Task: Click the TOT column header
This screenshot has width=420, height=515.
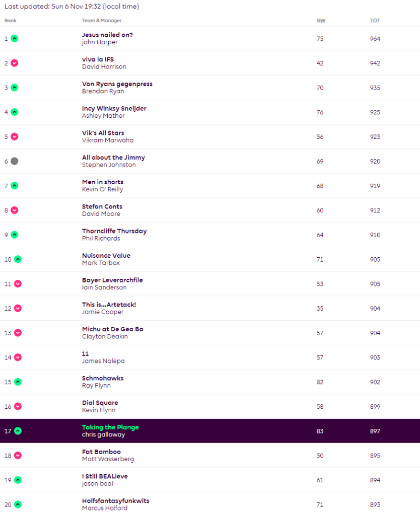Action: (375, 21)
